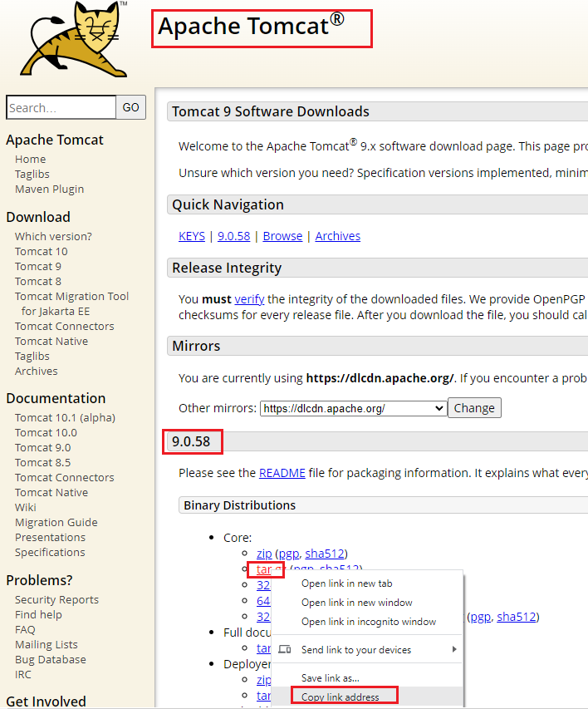
Task: Open Find help sidebar link
Action: tap(38, 614)
